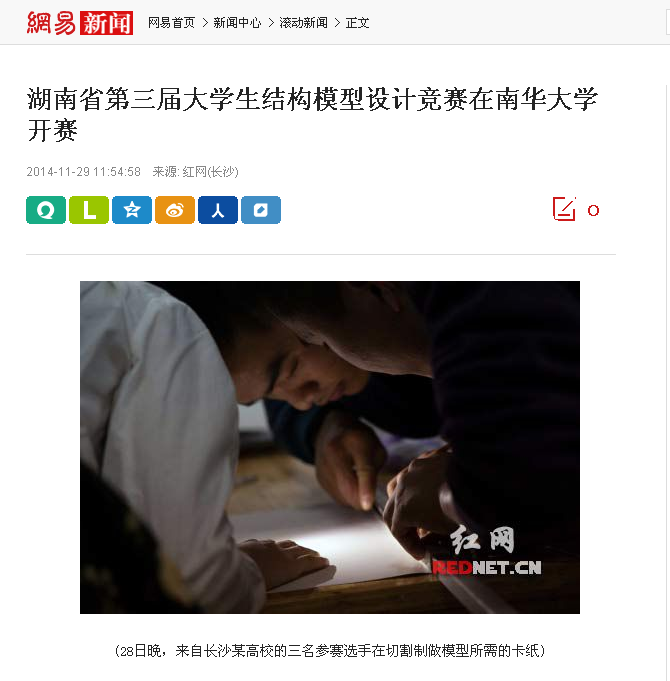Open comments via red edit icon
Viewport: 670px width, 681px height.
564,209
